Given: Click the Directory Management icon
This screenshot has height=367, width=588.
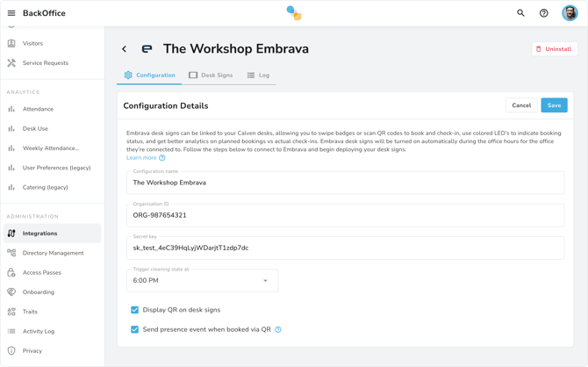Looking at the screenshot, I should pos(11,253).
